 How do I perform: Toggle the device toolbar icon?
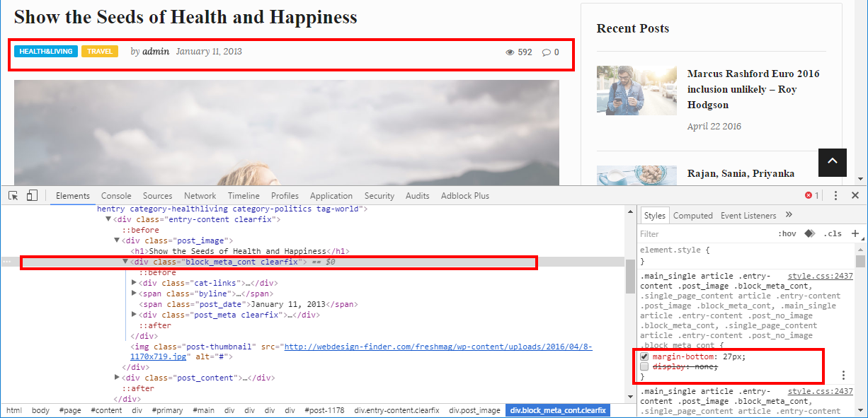click(32, 196)
